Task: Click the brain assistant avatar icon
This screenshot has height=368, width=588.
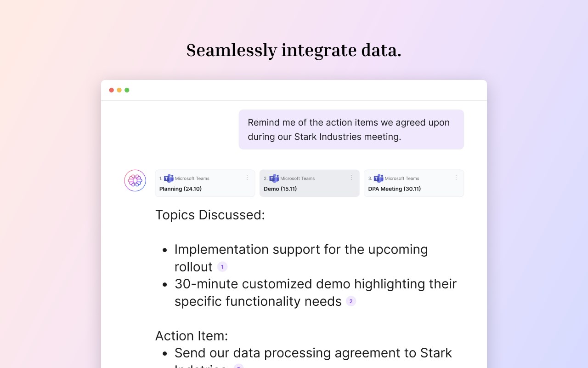Action: click(135, 180)
